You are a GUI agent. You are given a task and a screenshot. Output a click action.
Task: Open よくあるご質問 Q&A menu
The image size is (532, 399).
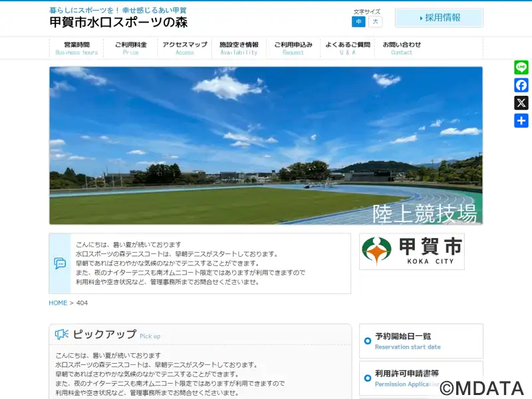(x=347, y=48)
